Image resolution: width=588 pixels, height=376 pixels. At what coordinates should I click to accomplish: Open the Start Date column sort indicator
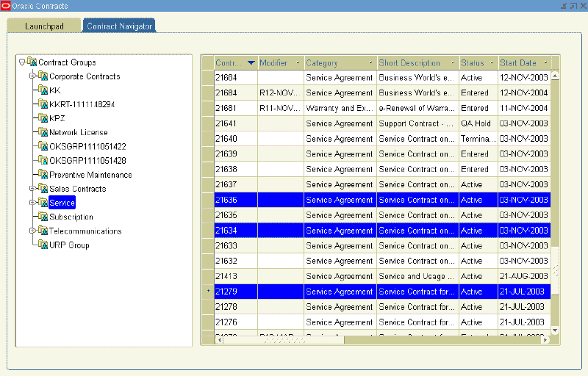point(545,62)
